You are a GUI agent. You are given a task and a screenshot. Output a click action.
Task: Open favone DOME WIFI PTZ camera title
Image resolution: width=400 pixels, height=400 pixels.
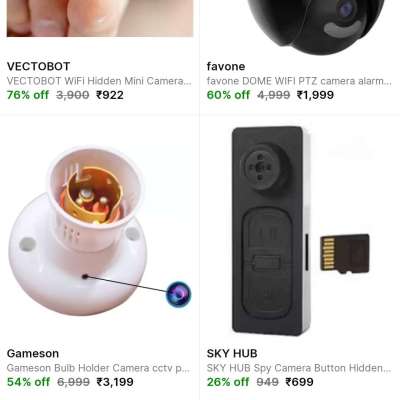(299, 81)
